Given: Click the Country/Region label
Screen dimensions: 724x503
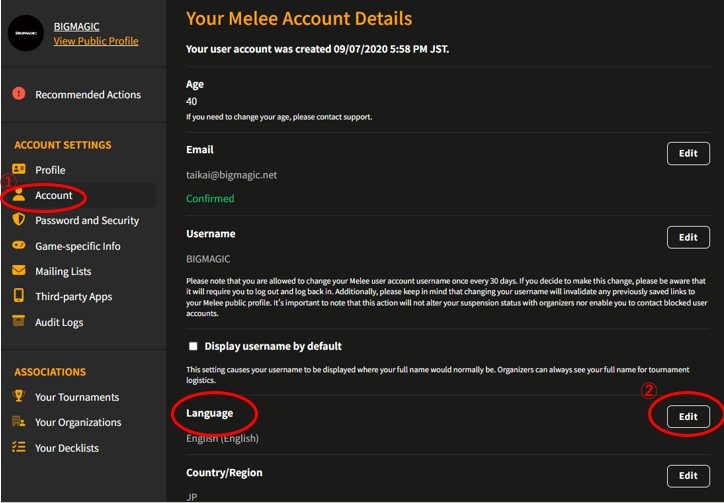Looking at the screenshot, I should point(224,473).
